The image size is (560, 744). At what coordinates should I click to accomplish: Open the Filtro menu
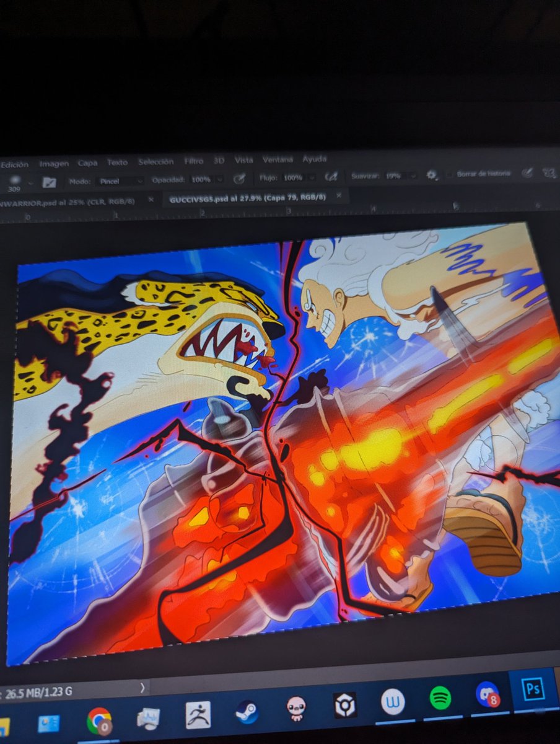(x=193, y=160)
